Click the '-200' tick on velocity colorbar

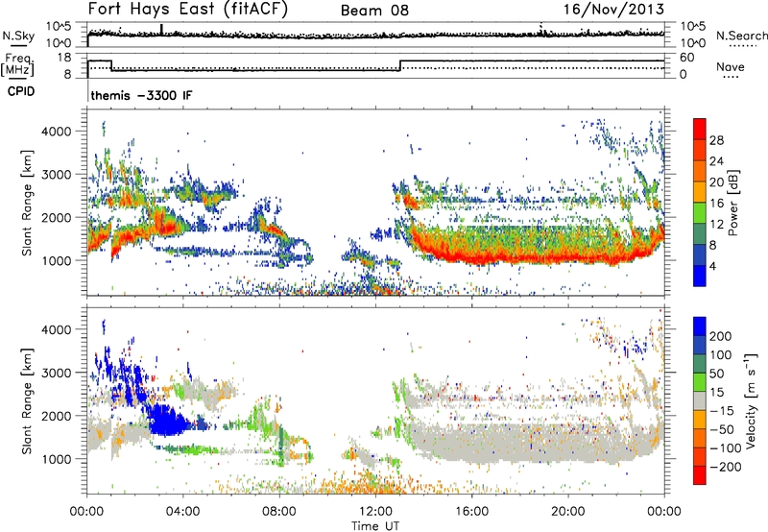click(726, 467)
